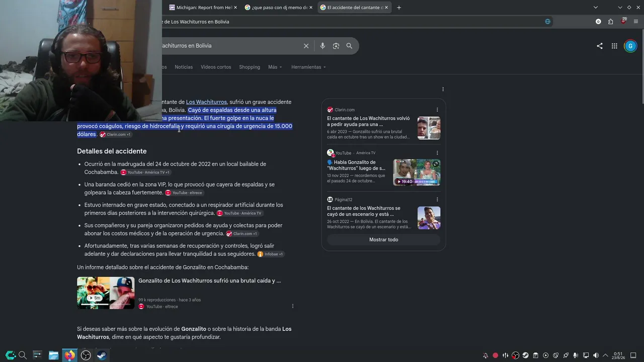Open a new browser tab
This screenshot has width=644, height=362.
pyautogui.click(x=399, y=8)
